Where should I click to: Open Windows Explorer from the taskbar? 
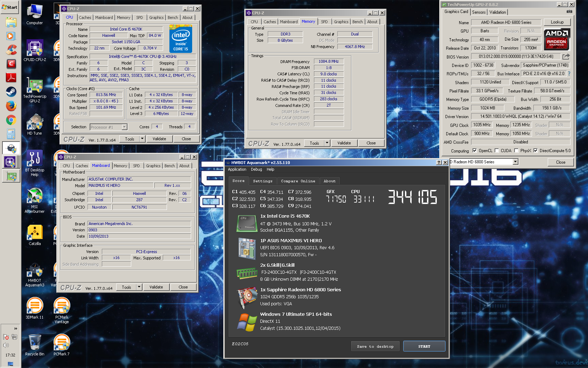pyautogui.click(x=11, y=23)
